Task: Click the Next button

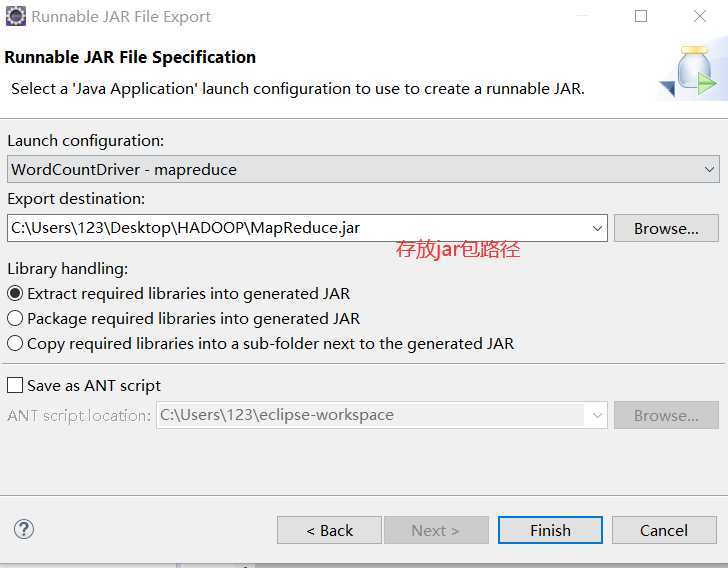Action: point(436,530)
